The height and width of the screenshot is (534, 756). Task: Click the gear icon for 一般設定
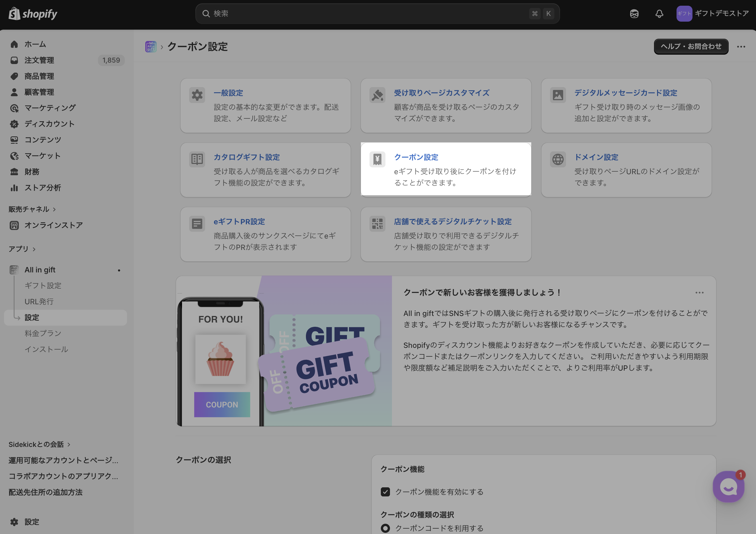197,95
